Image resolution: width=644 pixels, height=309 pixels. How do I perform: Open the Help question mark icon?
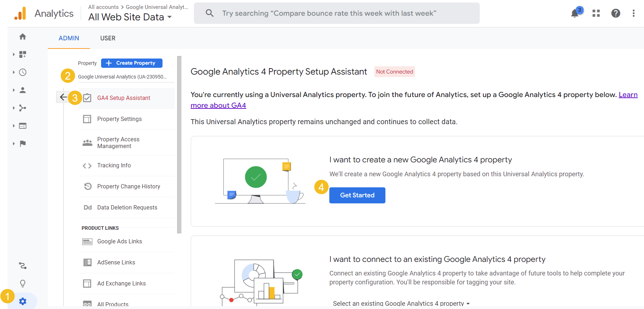(x=616, y=13)
